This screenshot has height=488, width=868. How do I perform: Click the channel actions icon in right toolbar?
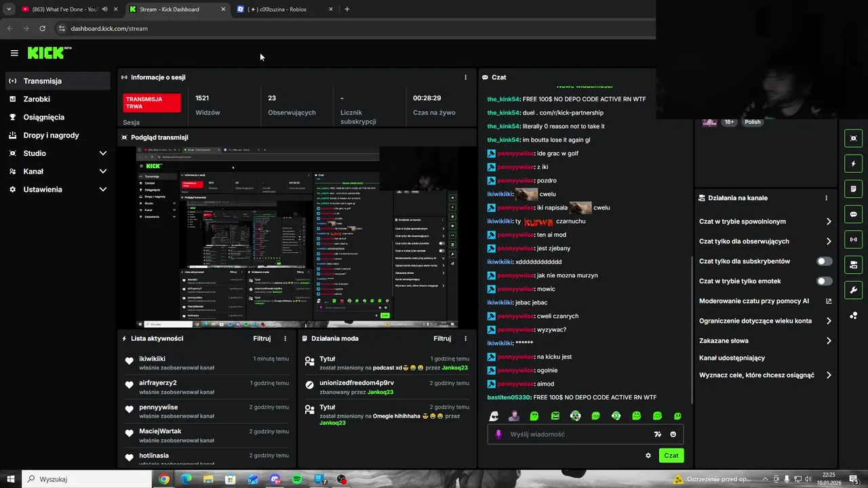coord(853,264)
